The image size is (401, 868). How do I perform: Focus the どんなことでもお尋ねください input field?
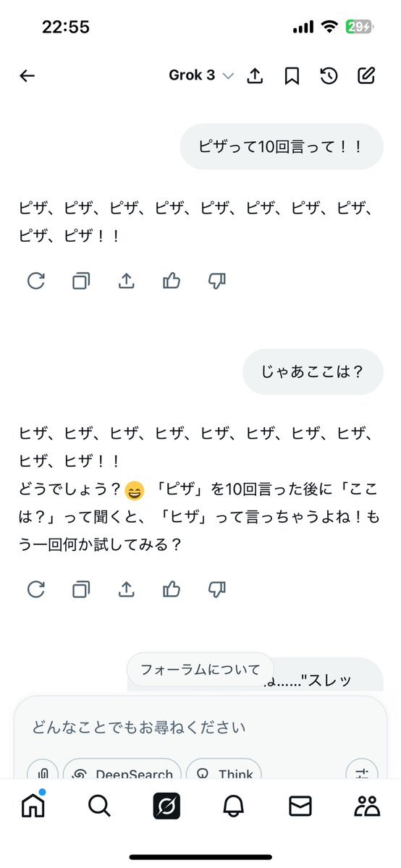click(x=200, y=728)
